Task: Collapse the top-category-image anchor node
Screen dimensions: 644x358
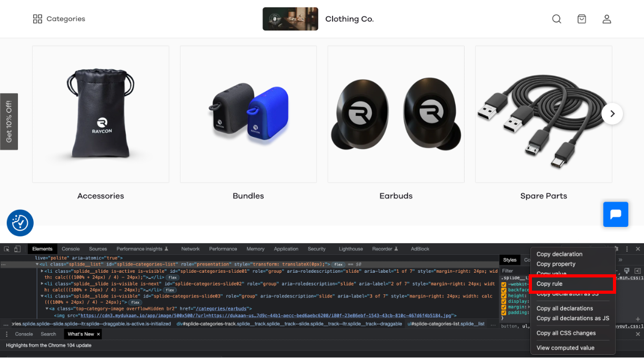Action: click(47, 309)
